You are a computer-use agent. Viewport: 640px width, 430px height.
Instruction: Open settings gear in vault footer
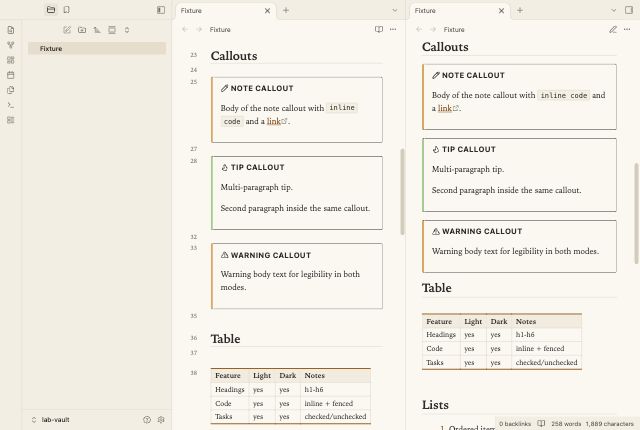pos(161,419)
